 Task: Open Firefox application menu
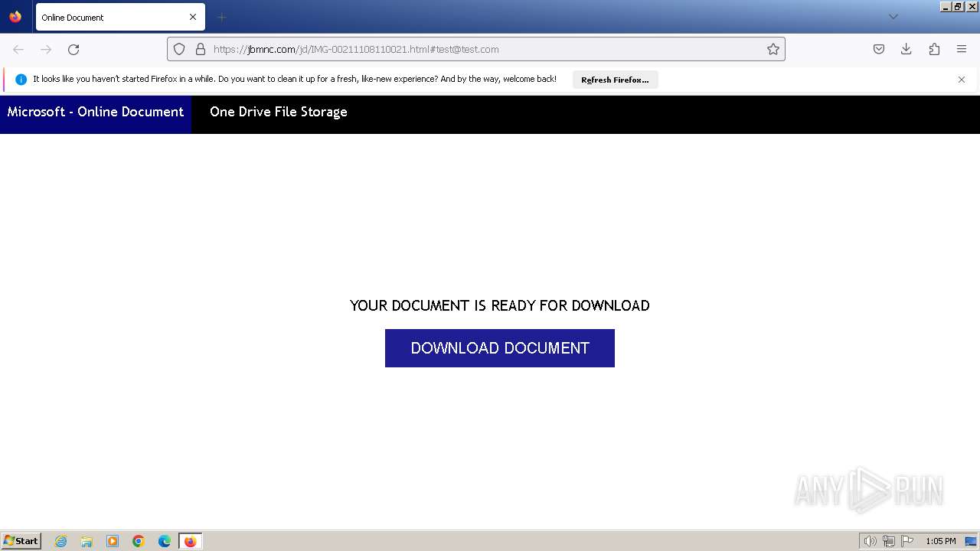tap(962, 49)
